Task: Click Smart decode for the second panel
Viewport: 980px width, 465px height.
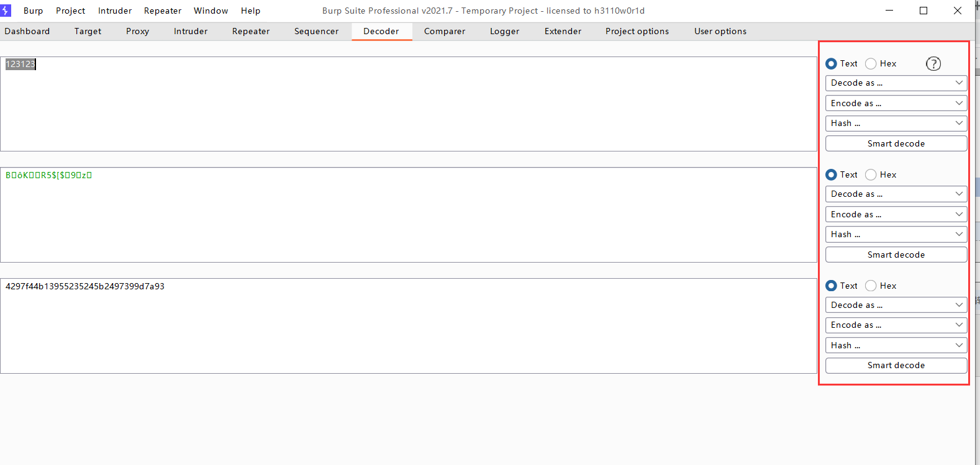Action: tap(896, 255)
